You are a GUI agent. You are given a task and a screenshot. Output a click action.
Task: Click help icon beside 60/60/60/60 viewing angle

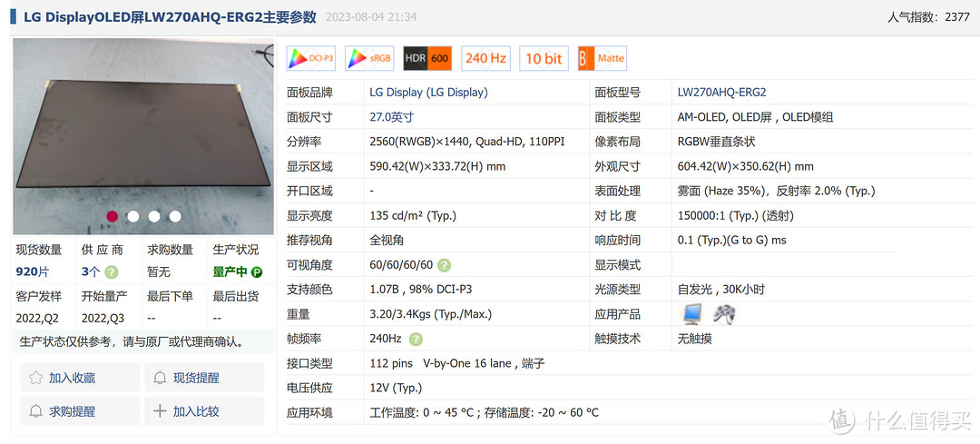pos(444,265)
